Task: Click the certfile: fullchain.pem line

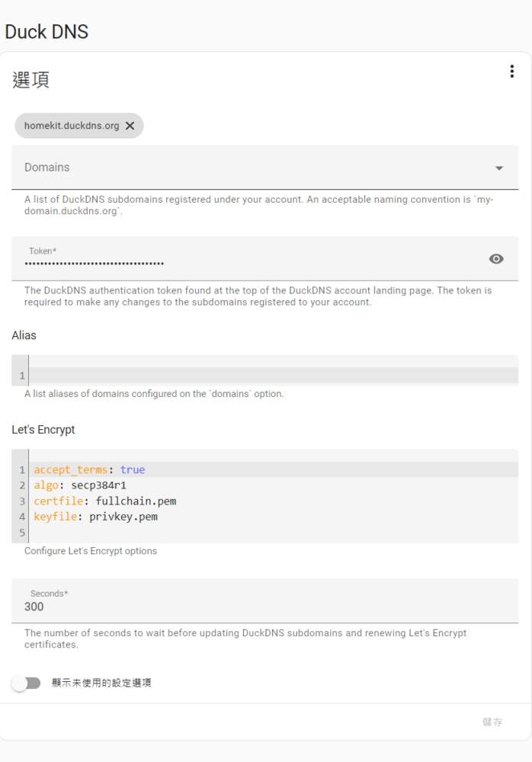Action: tap(105, 501)
